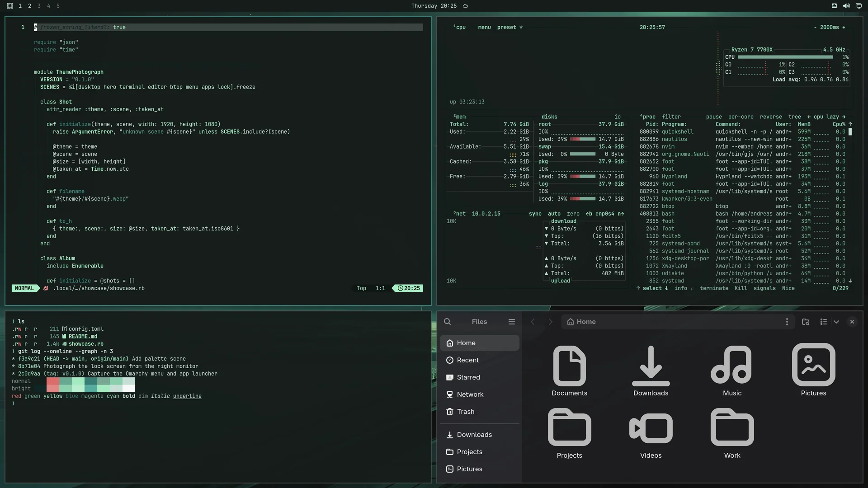Select the quickshell process row
Viewport: 868px width, 488px height.
[x=742, y=131]
